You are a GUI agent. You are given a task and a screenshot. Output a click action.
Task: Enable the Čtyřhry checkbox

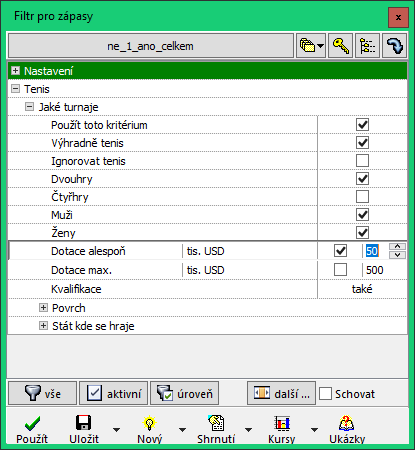362,197
